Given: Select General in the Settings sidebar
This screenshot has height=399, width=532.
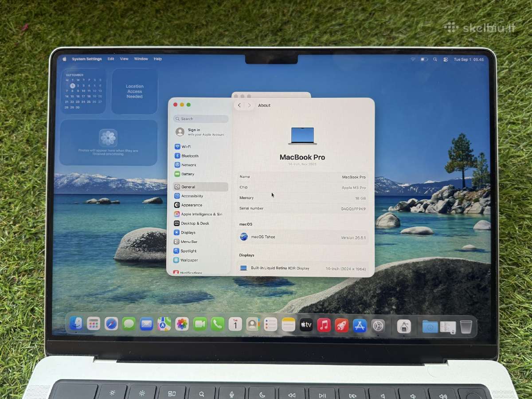Looking at the screenshot, I should 201,187.
